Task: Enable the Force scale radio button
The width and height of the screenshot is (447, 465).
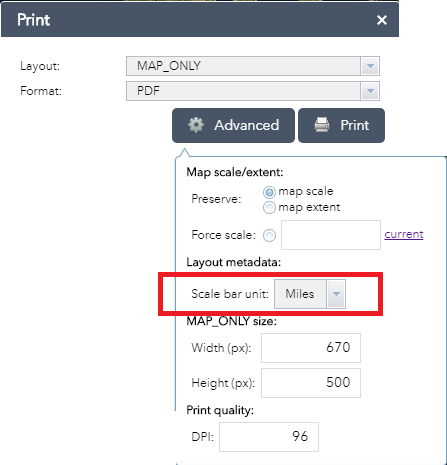Action: coord(269,235)
